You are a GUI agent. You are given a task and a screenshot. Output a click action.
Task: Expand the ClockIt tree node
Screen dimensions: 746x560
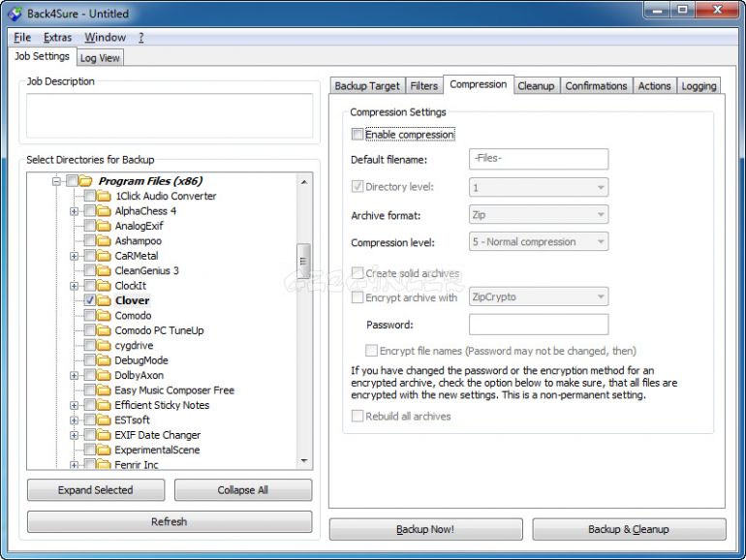point(75,286)
